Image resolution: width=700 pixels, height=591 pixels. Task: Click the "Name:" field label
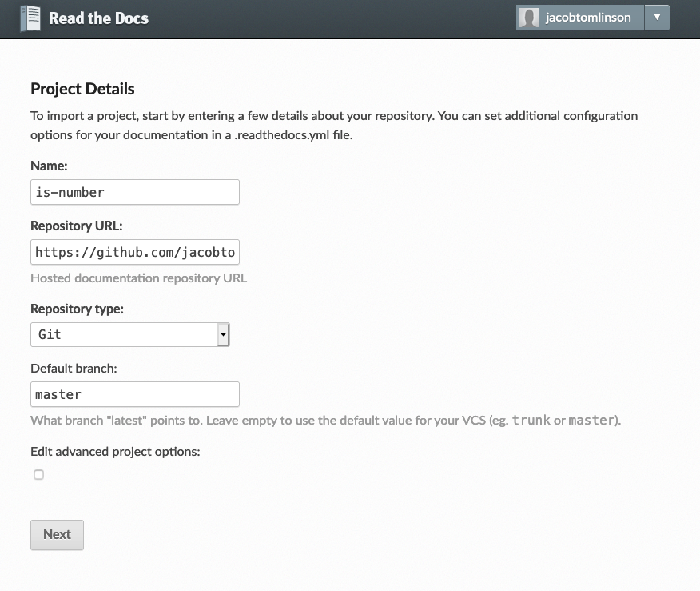click(50, 166)
